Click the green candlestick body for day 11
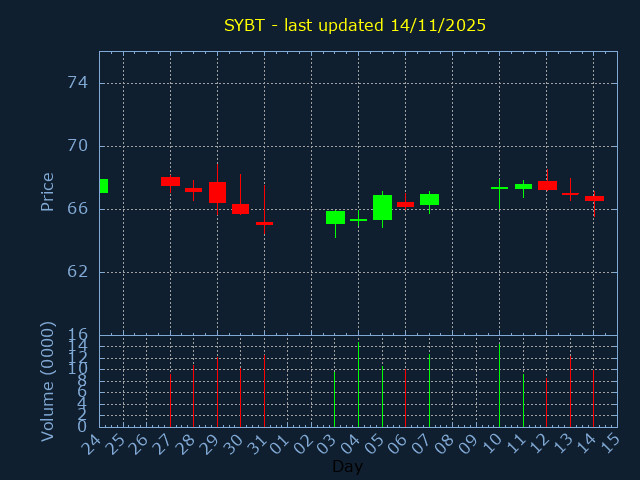 [523, 186]
